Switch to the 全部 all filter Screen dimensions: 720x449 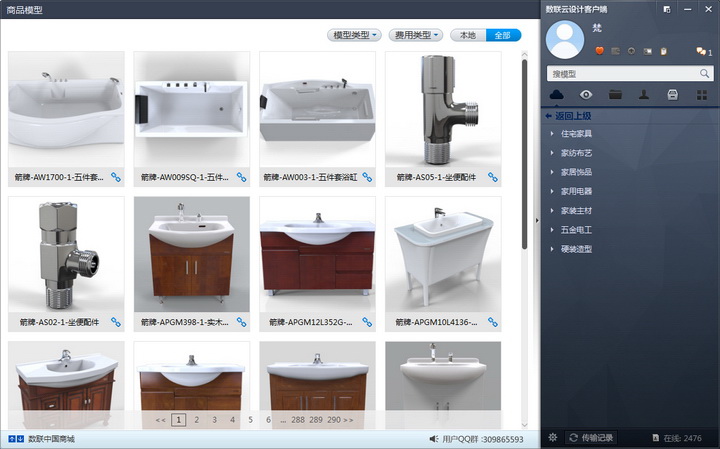click(503, 35)
